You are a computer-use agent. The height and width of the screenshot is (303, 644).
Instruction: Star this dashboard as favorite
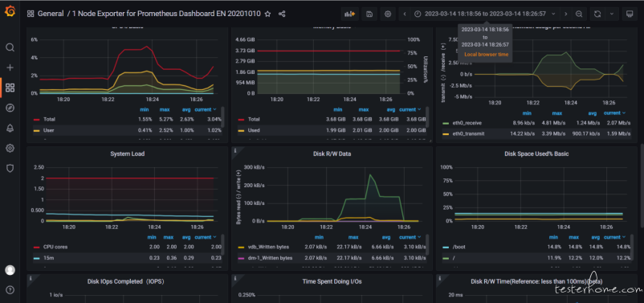tap(267, 14)
